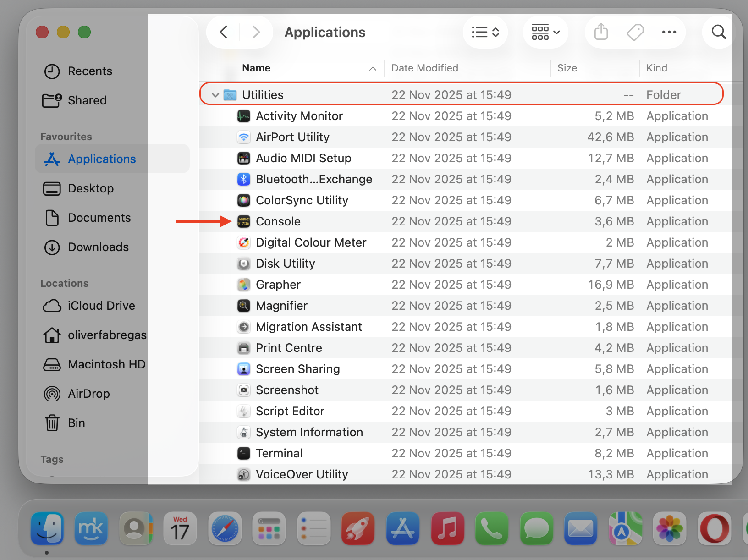Viewport: 748px width, 560px height.
Task: Open iCloud Drive in the sidebar
Action: 112,306
